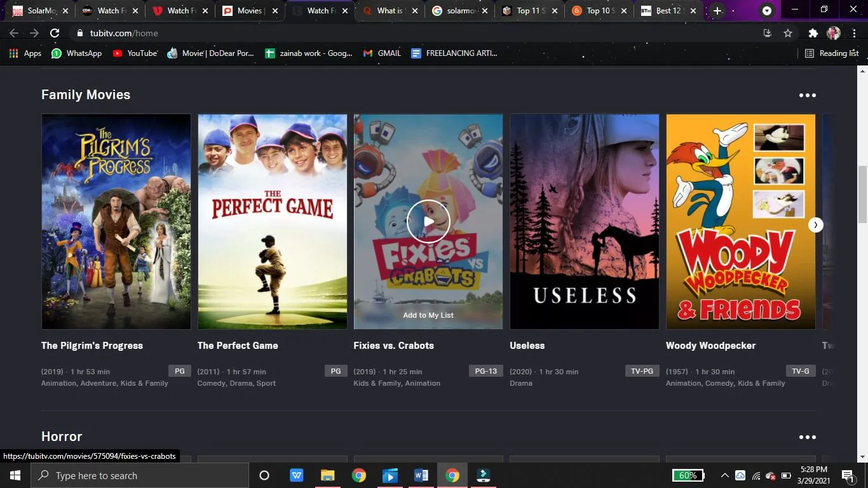868x488 pixels.
Task: Click the Family Movies section heading
Action: (x=86, y=95)
